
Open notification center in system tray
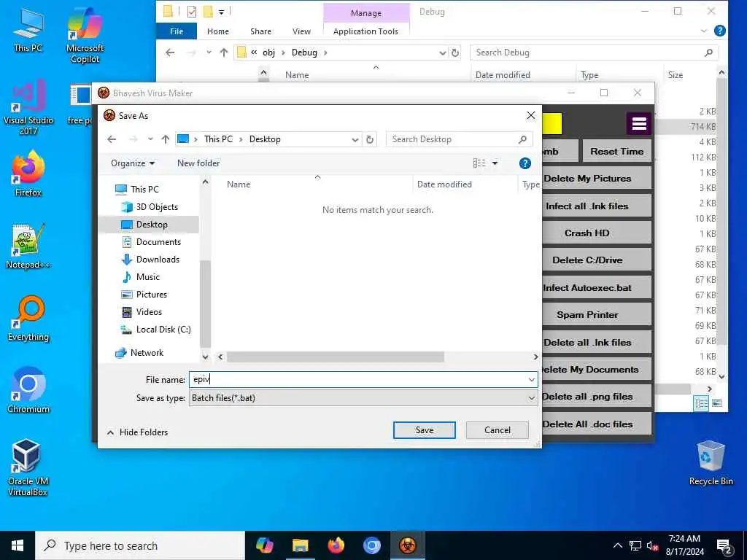pos(724,546)
